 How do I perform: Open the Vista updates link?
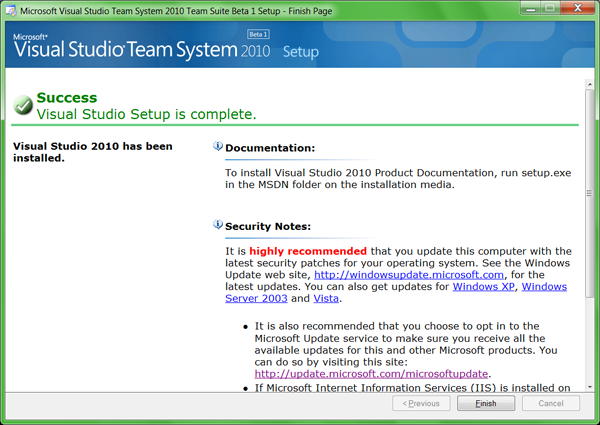click(x=326, y=298)
